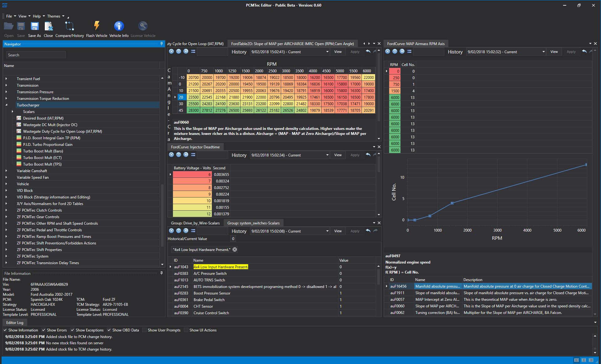The image size is (601, 364).
Task: Click View button in MAP Airmass panel
Action: 554,52
